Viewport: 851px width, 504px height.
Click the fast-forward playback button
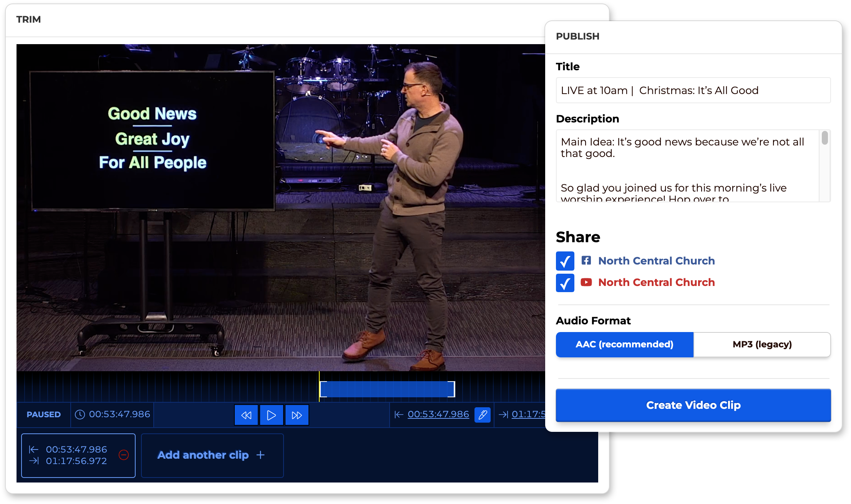pyautogui.click(x=297, y=415)
